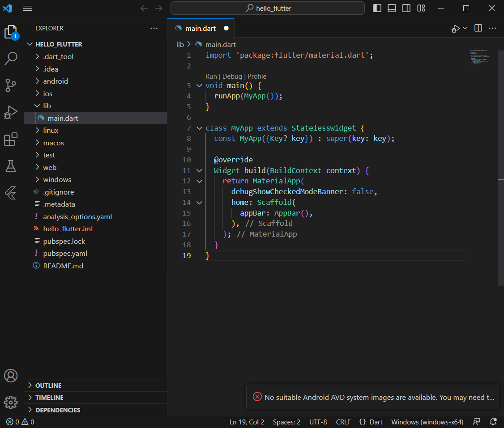Image resolution: width=504 pixels, height=428 pixels.
Task: Change indentation via Spaces: 2
Action: pyautogui.click(x=287, y=422)
